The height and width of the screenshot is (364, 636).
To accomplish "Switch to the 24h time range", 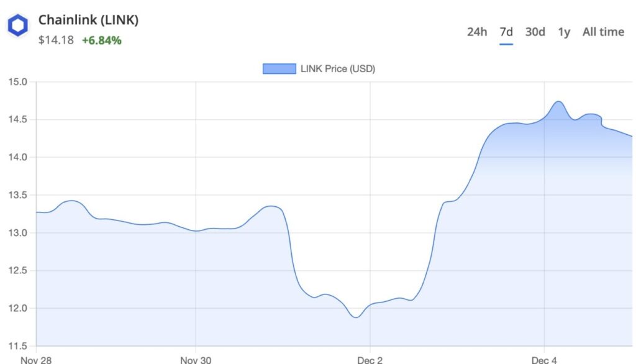I will pyautogui.click(x=477, y=32).
